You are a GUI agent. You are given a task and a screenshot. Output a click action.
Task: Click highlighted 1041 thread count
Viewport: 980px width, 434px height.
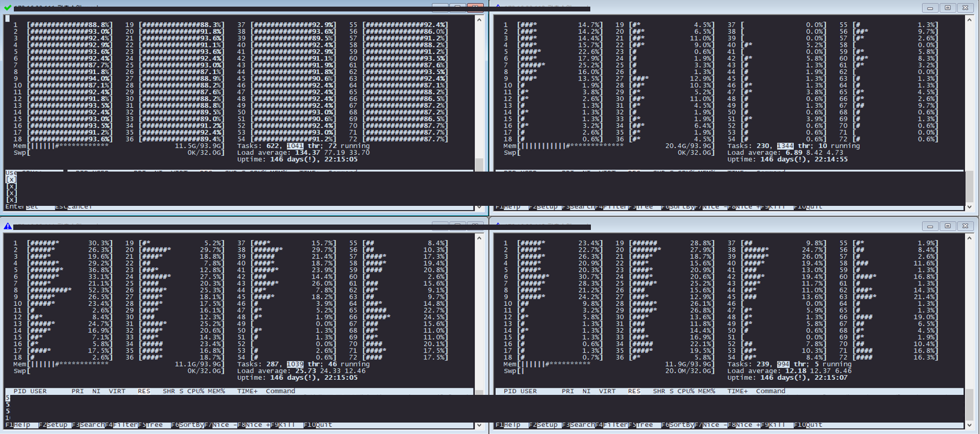[x=295, y=146]
